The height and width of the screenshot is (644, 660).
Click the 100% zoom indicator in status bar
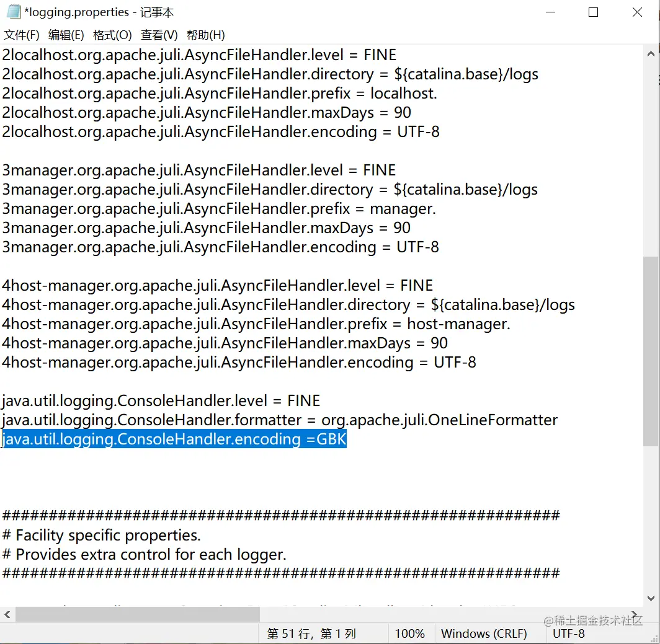(409, 633)
